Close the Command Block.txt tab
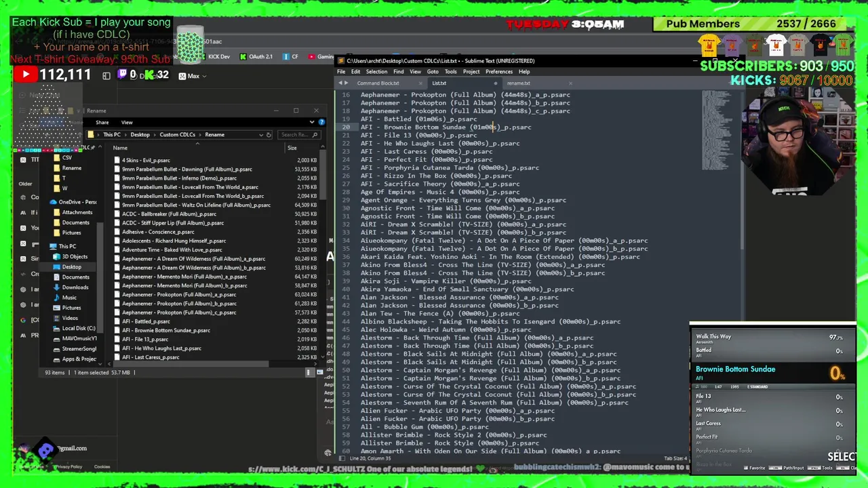 point(420,83)
